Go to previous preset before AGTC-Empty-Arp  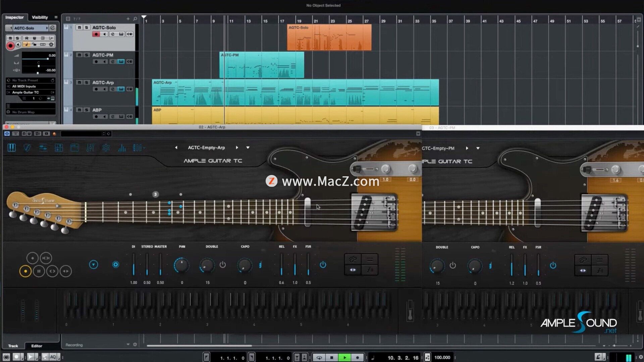tap(176, 147)
